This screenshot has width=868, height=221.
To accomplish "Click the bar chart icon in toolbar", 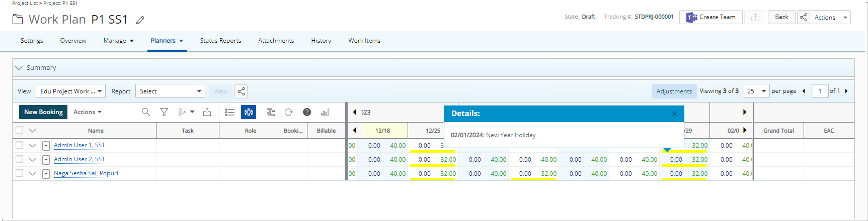I will pos(325,112).
